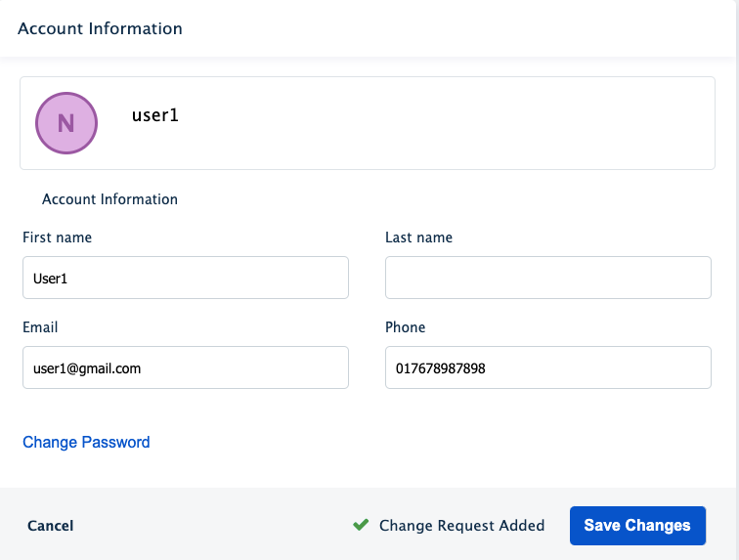The image size is (739, 560).
Task: Click the user1 username beside the avatar
Action: tap(155, 115)
